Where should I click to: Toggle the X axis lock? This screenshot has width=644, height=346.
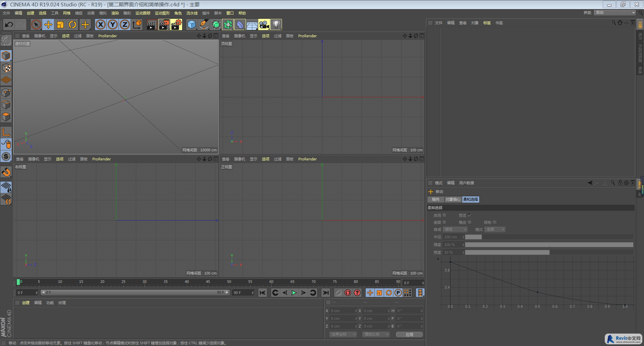tap(101, 24)
